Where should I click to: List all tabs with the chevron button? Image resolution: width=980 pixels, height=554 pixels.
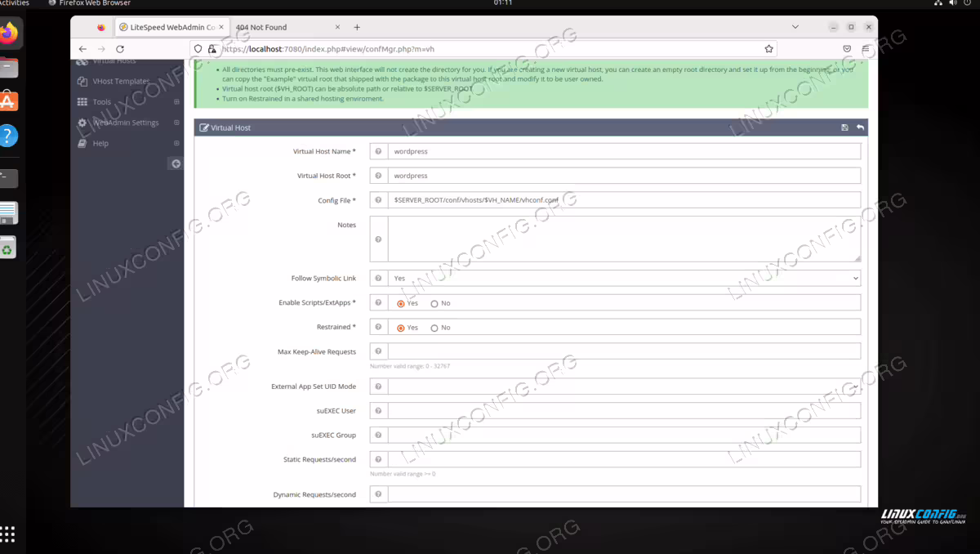tap(795, 27)
